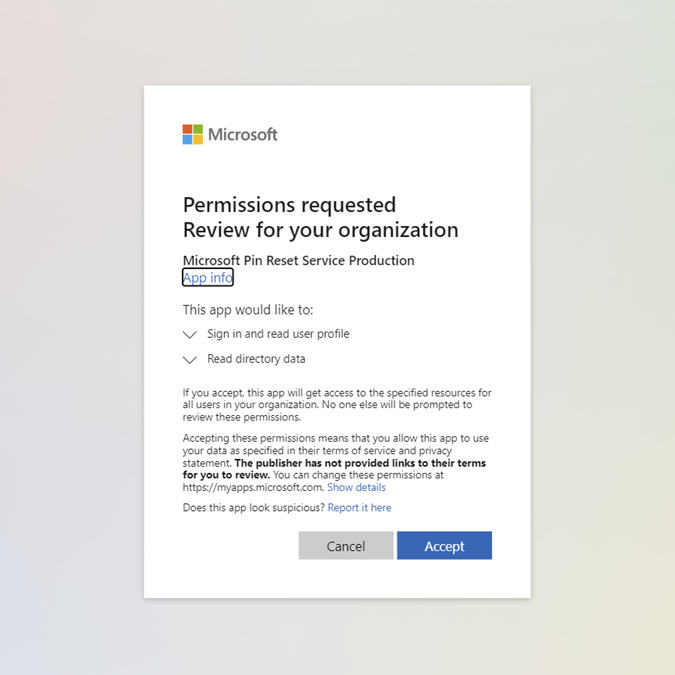Click the Microsoft wordmark text

(x=243, y=134)
